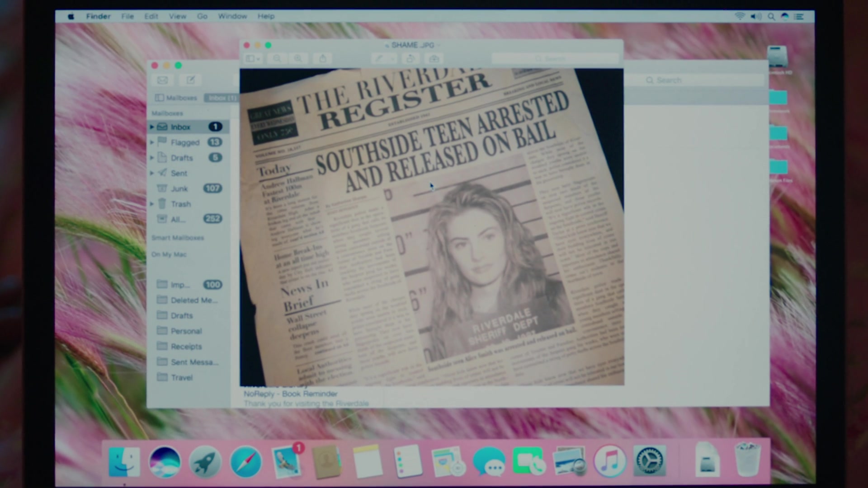Expand the Flagged disclosure triangle

click(x=152, y=142)
